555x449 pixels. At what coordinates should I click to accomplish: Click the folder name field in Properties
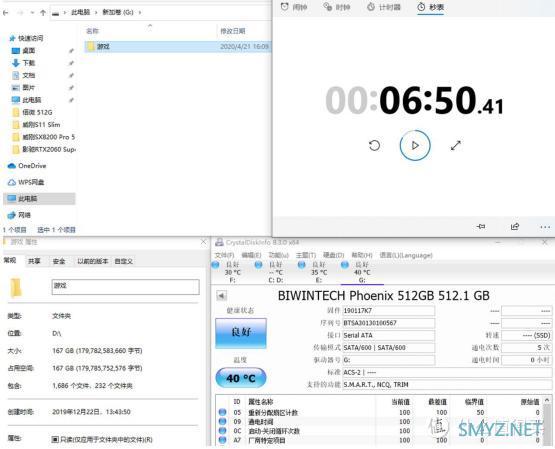[126, 287]
